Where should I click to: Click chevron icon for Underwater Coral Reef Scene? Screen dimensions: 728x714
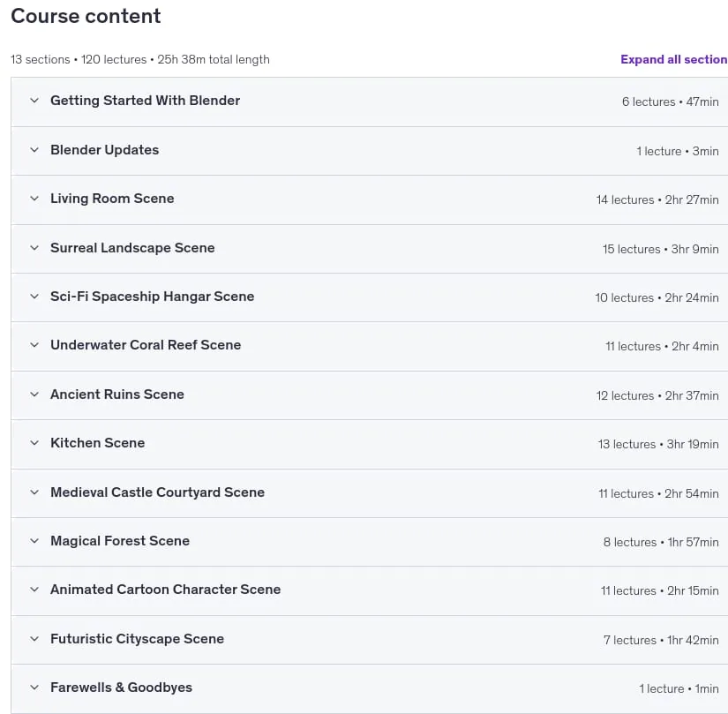[34, 345]
